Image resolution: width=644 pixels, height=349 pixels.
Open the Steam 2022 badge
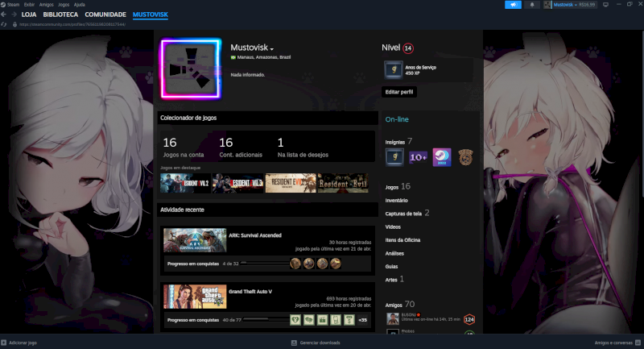pos(442,157)
